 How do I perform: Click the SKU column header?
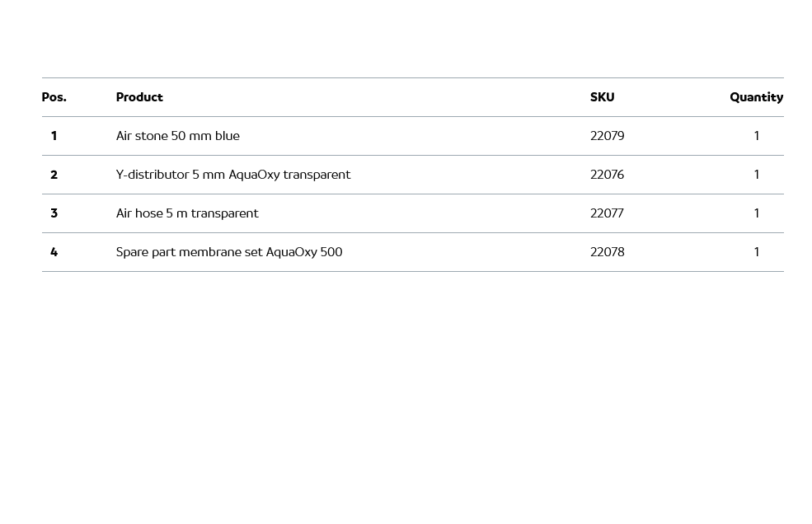point(602,97)
